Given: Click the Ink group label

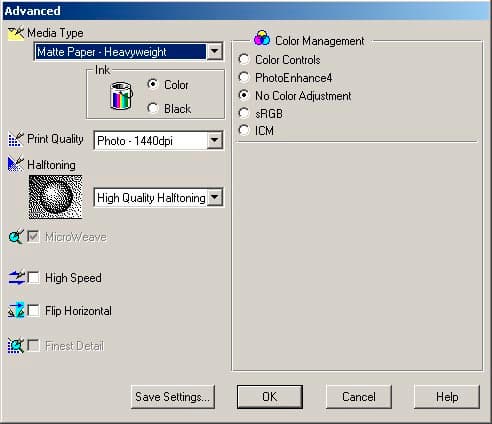Looking at the screenshot, I should click(x=102, y=70).
